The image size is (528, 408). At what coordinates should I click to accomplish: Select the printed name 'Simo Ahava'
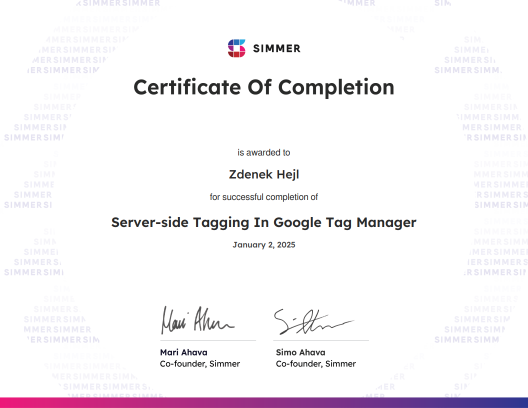[301, 352]
